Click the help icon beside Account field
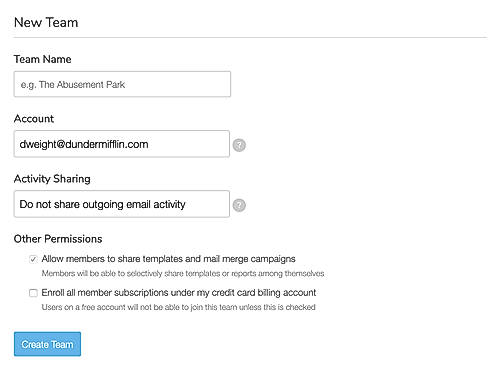498x368 pixels. (239, 145)
